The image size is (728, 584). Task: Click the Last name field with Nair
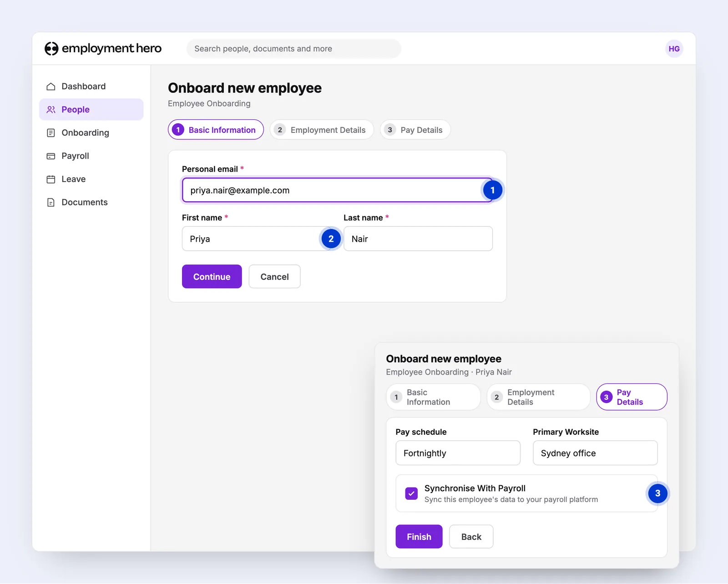point(418,239)
